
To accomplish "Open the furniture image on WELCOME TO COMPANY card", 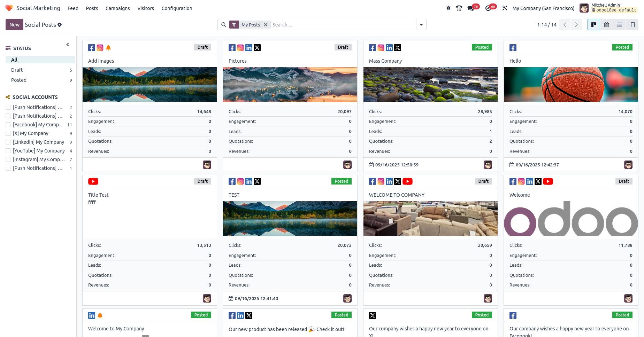I will point(430,219).
